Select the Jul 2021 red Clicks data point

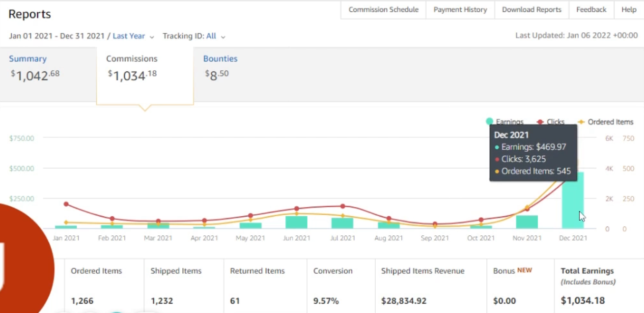[342, 206]
